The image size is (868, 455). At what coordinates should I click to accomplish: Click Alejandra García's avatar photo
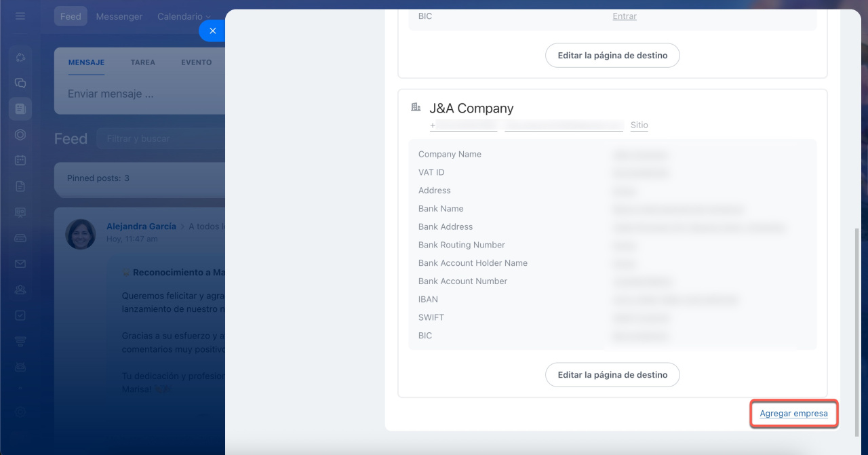pos(81,234)
